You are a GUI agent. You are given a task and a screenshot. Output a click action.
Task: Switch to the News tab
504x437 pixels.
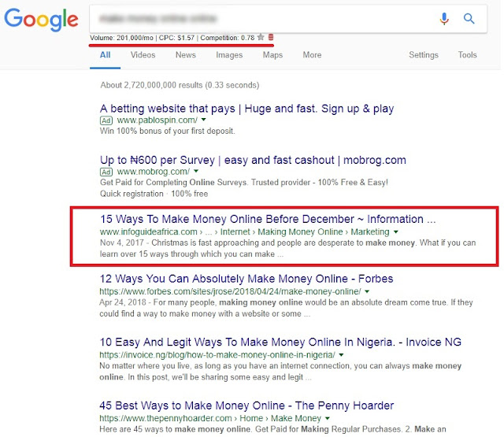point(186,55)
